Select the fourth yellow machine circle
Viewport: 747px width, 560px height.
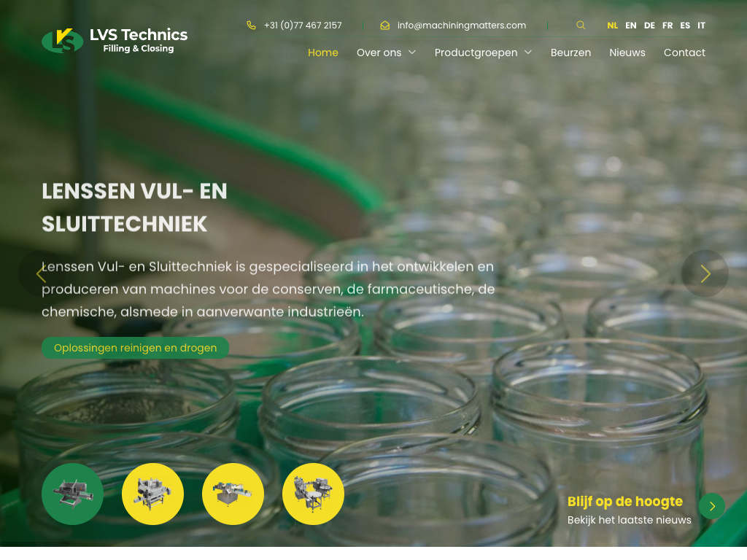click(313, 494)
